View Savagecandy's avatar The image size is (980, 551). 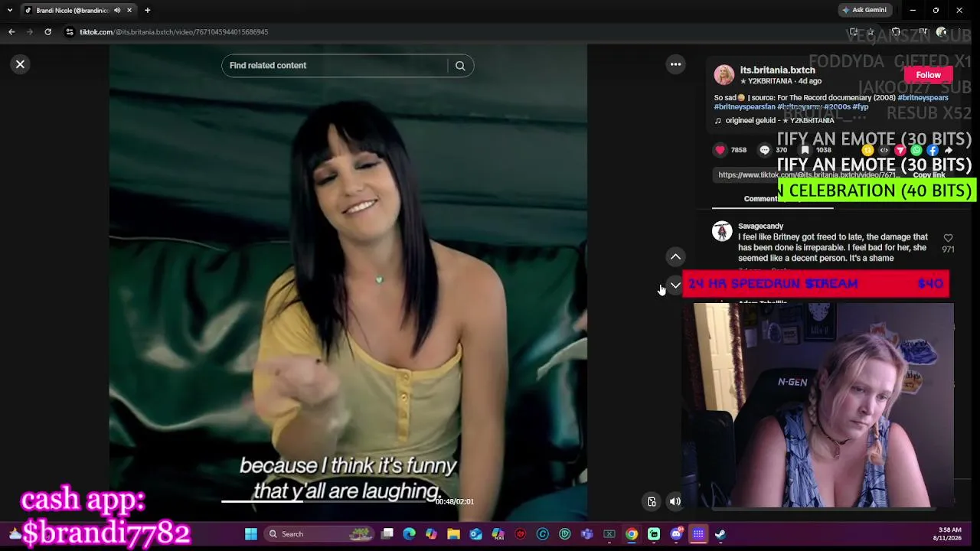[722, 231]
